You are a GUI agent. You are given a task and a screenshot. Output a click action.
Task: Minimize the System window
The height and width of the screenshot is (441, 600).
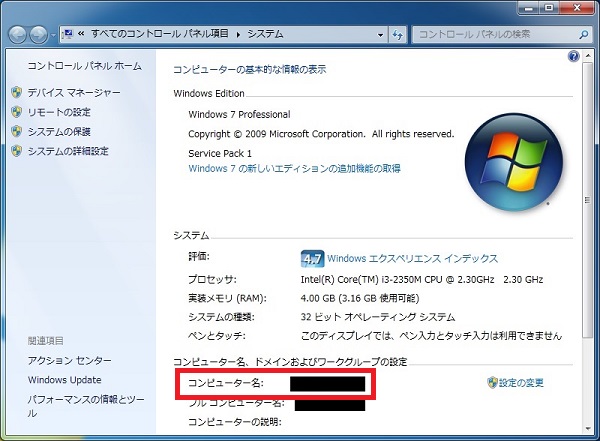point(530,8)
